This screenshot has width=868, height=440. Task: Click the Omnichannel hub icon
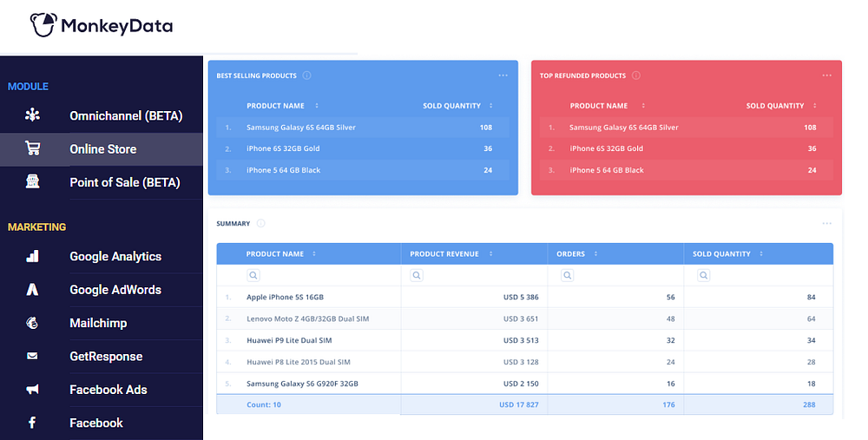33,115
